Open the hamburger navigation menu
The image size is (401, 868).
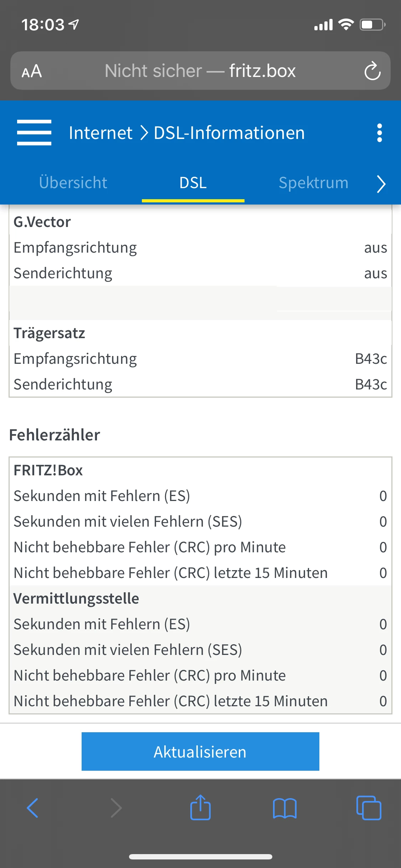34,133
